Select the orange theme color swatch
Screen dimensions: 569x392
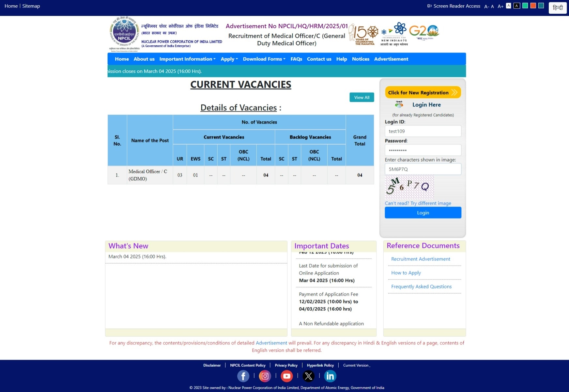533,6
